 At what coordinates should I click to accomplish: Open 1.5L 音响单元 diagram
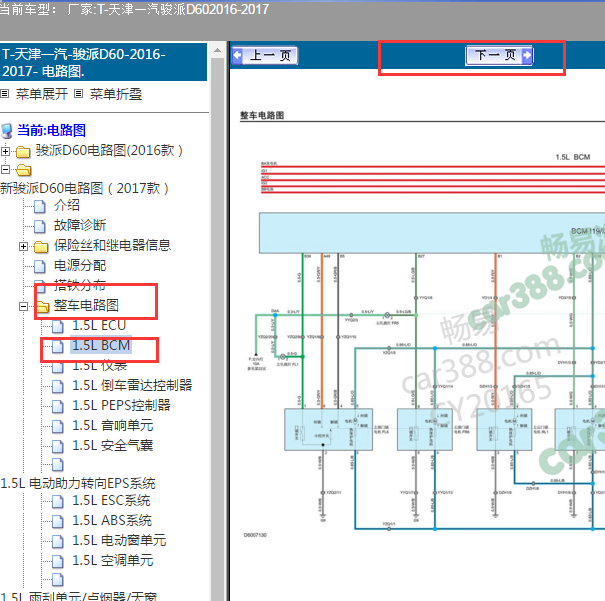point(113,425)
